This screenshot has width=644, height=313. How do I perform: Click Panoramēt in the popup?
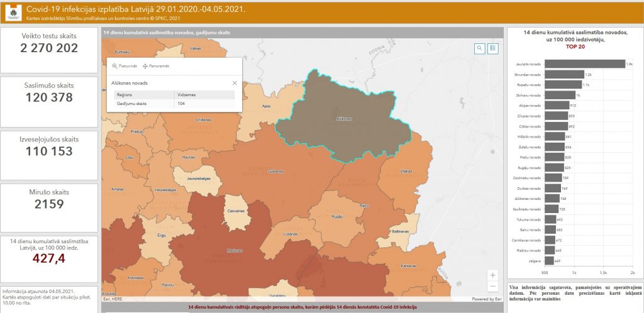tap(157, 66)
